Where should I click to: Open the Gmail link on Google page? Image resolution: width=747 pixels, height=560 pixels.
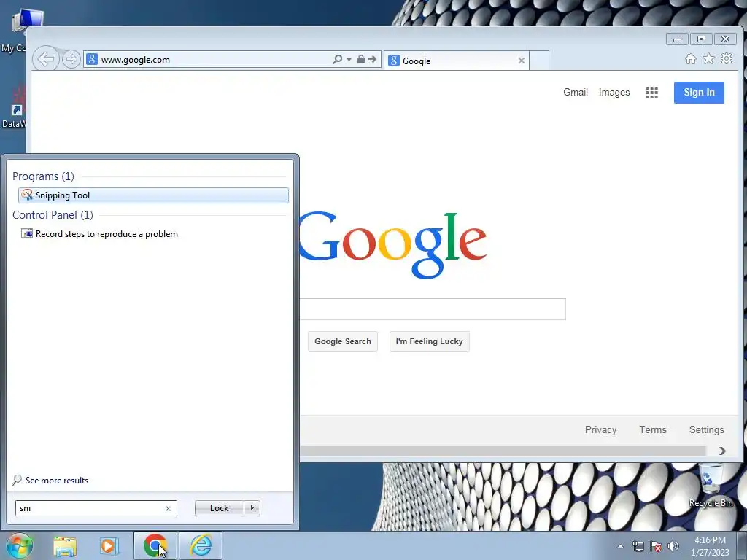tap(576, 92)
